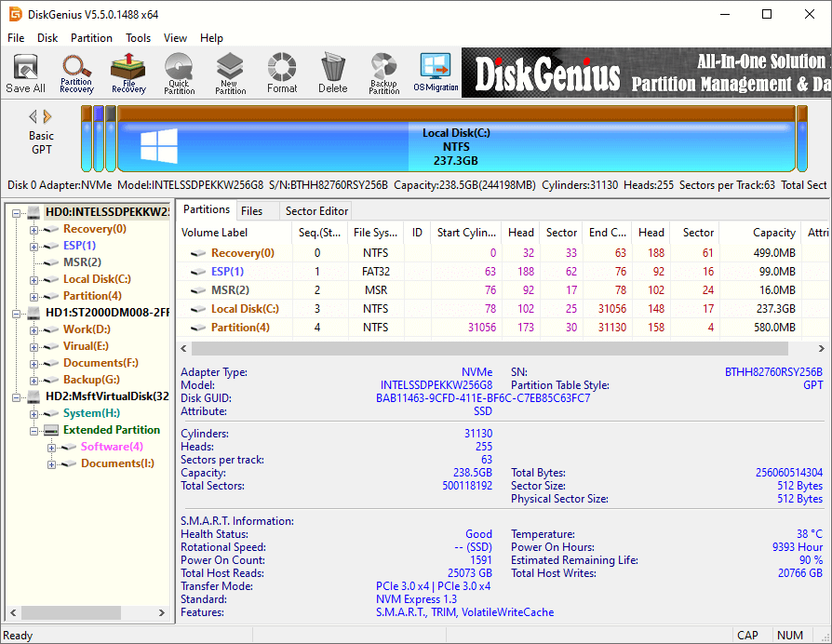
Task: Open the Partition Recovery tool
Action: [x=76, y=73]
